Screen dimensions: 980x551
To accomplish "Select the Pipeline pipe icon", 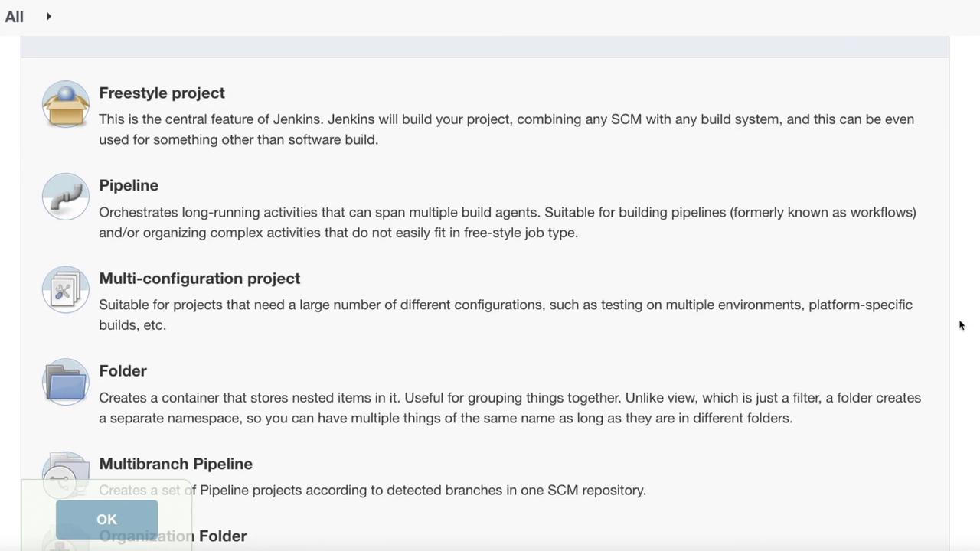I will pos(66,197).
